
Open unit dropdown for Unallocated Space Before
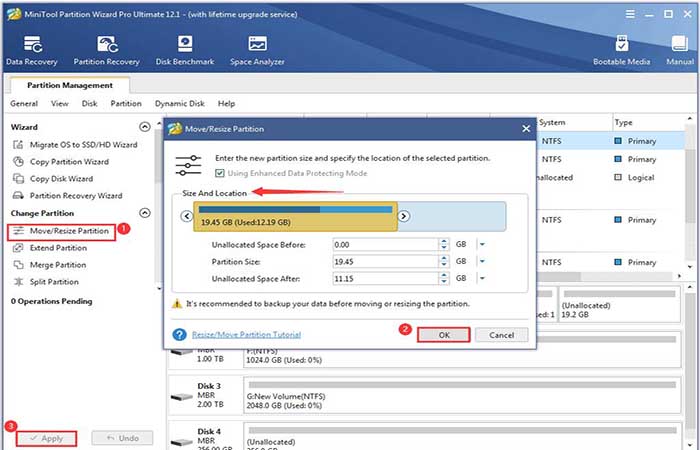pos(482,245)
